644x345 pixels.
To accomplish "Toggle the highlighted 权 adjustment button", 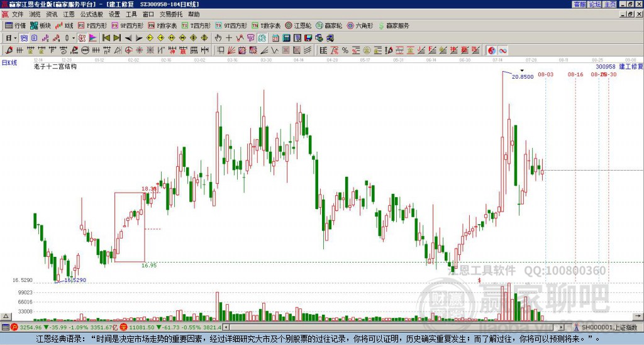I will [82, 38].
